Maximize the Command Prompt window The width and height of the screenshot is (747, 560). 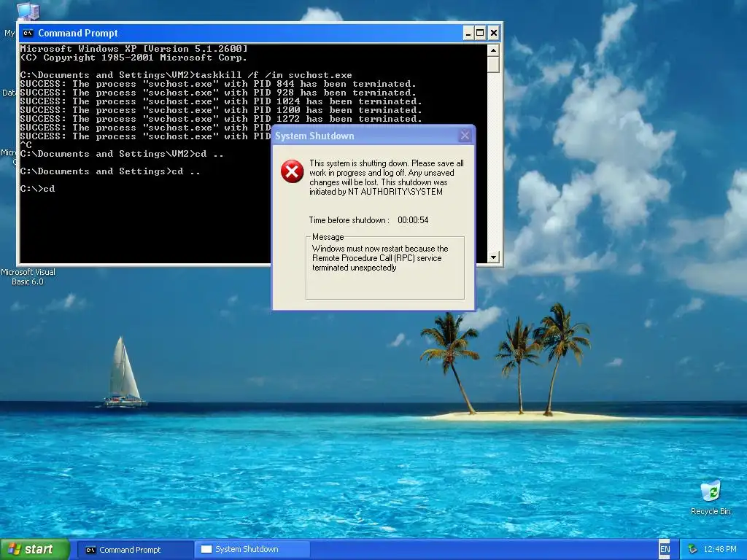(480, 33)
